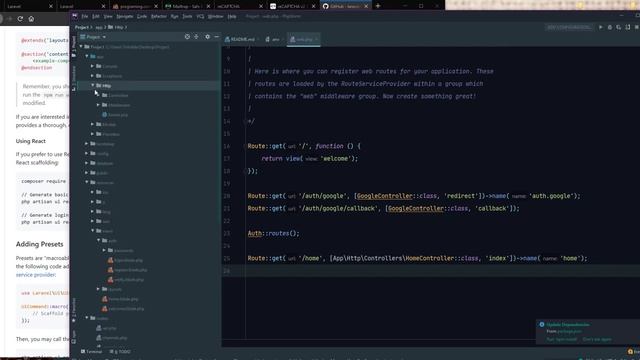Open the Navigate menu
Viewport: 640px width, 360px height.
point(124,16)
